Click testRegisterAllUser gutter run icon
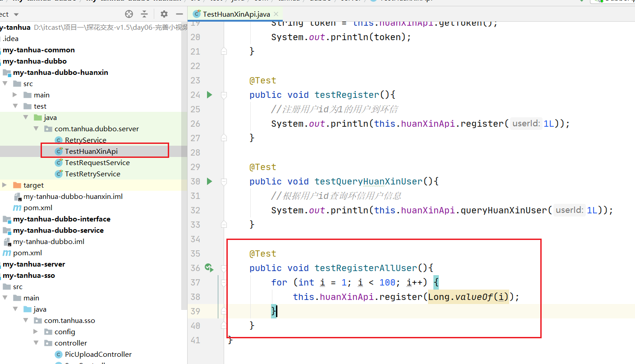This screenshot has width=635, height=364. [209, 268]
